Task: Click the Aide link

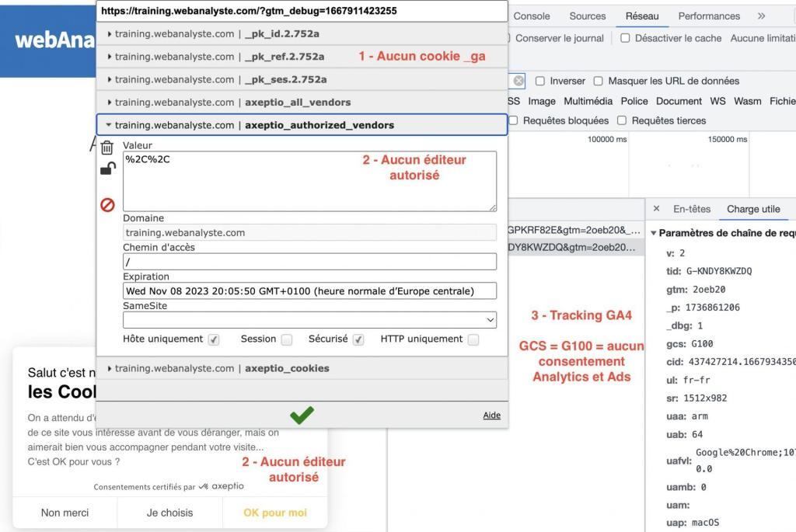Action: click(491, 415)
